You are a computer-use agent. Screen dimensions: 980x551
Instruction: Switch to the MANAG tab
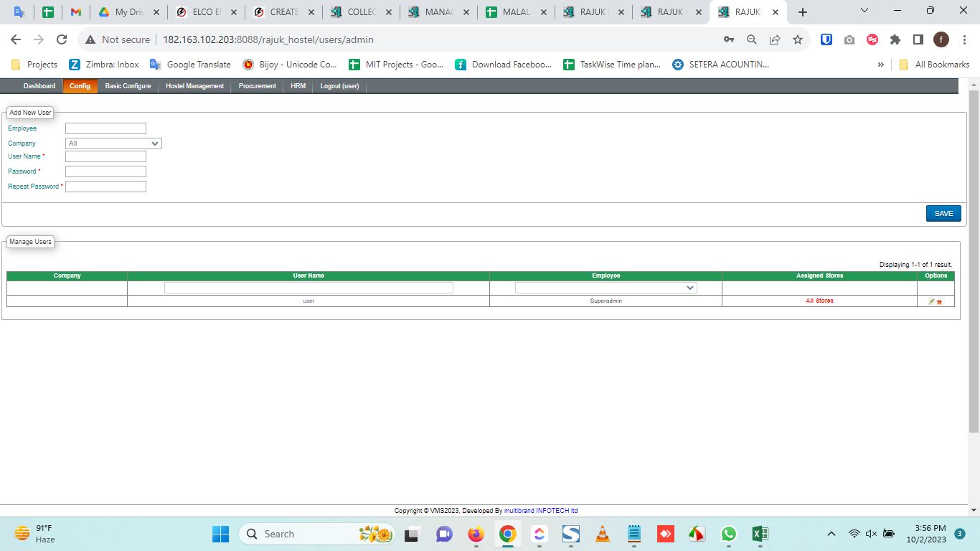pos(438,12)
